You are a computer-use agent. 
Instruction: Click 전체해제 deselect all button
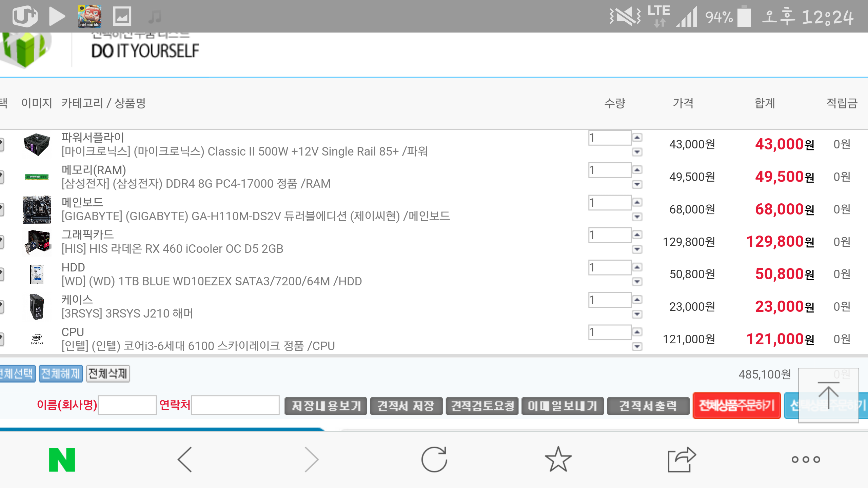[x=61, y=374]
